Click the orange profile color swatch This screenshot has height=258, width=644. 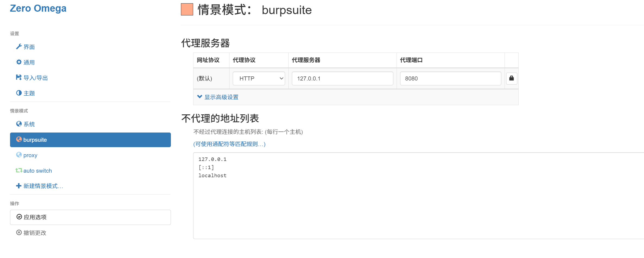(187, 9)
